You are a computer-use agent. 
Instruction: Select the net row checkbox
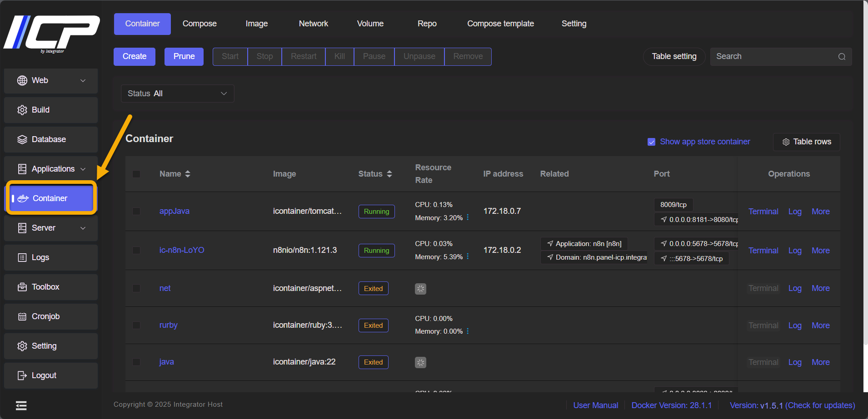[136, 288]
